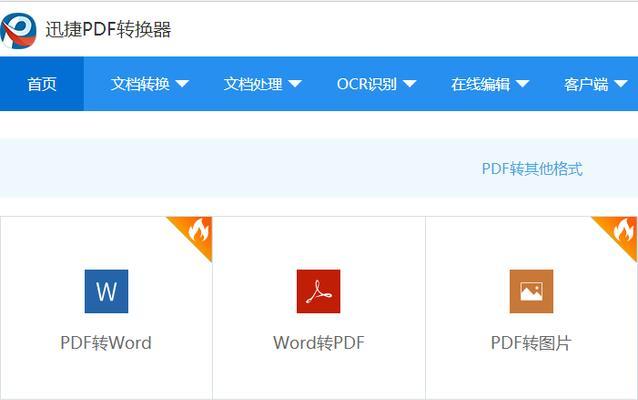Open the PDF转Word label
This screenshot has height=400, width=638.
pyautogui.click(x=106, y=343)
